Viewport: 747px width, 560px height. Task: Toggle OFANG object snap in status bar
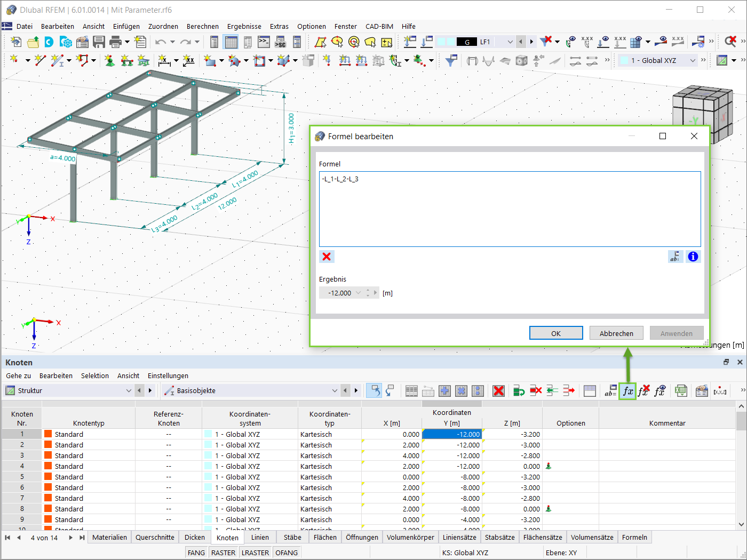287,553
